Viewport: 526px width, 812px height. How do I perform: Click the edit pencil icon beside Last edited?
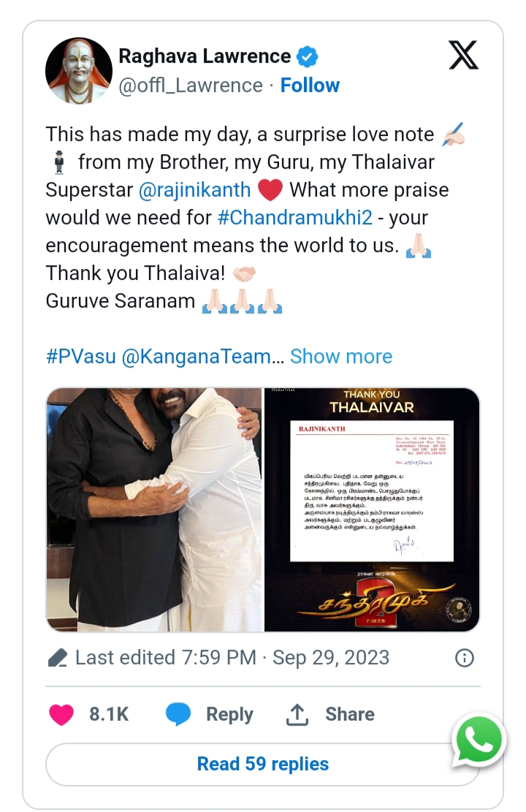58,659
